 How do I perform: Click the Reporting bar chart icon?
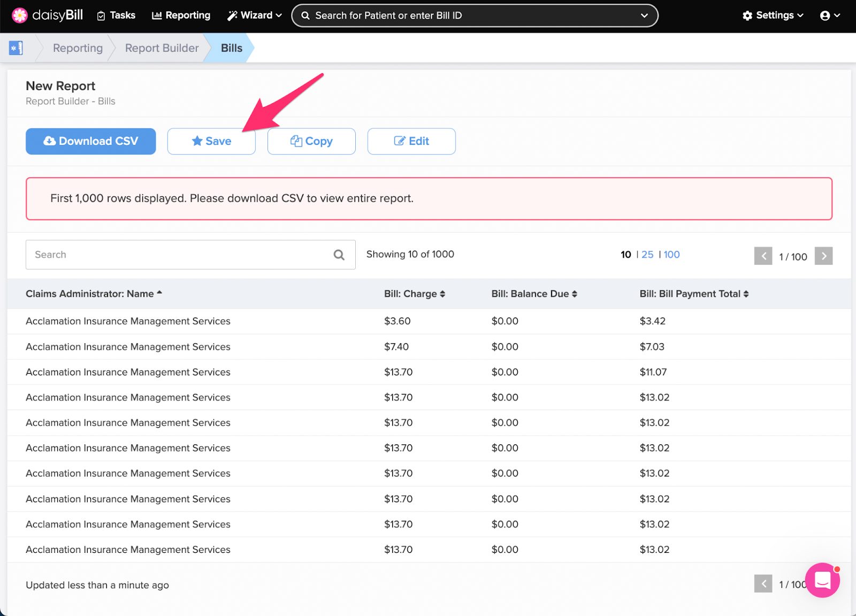pyautogui.click(x=157, y=16)
